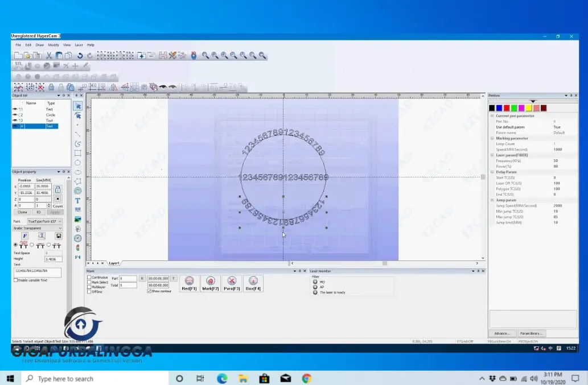Select the Bitmap image tool
This screenshot has width=588, height=385.
tap(77, 219)
